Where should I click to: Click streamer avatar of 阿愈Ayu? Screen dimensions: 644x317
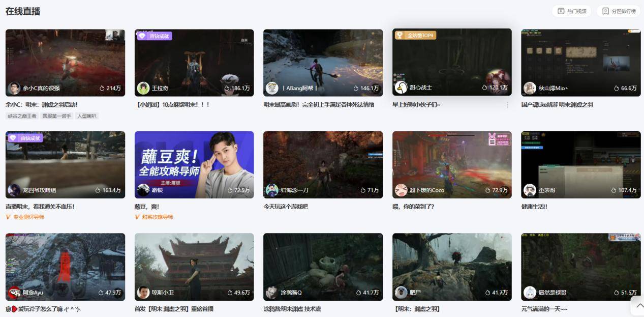point(14,293)
